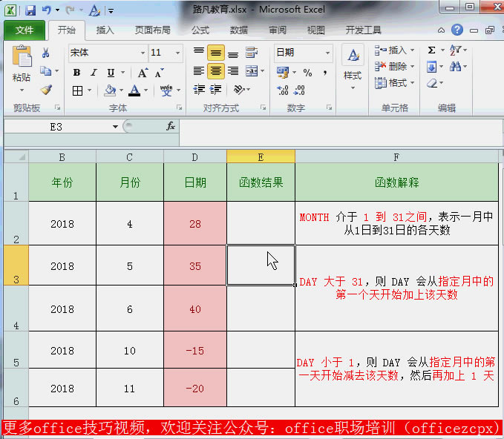The image size is (504, 439).
Task: Click the Paste clipboard icon
Action: [x=22, y=57]
